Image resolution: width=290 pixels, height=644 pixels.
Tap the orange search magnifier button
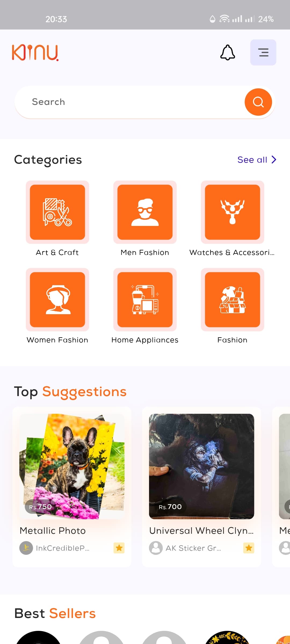pyautogui.click(x=258, y=102)
